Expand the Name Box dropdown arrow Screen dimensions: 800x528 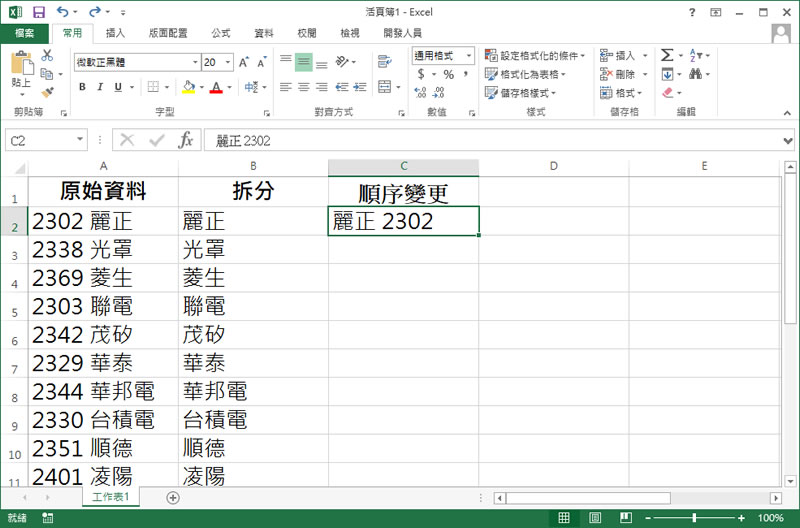[80, 139]
